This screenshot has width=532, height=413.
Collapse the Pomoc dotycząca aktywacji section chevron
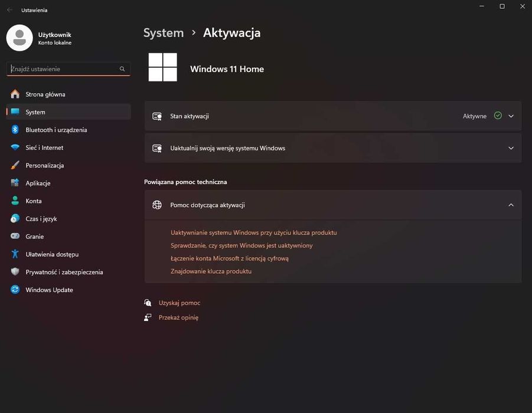511,205
